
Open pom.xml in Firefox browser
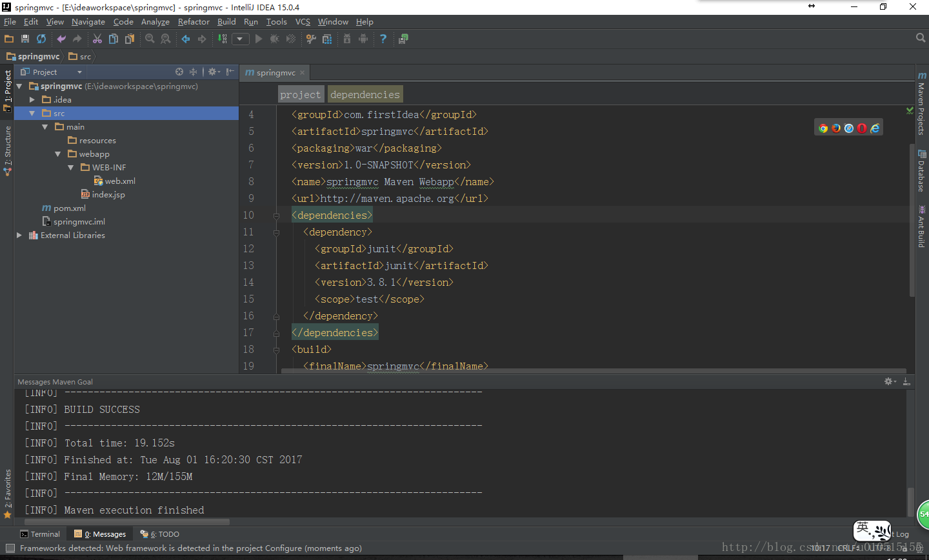[836, 128]
